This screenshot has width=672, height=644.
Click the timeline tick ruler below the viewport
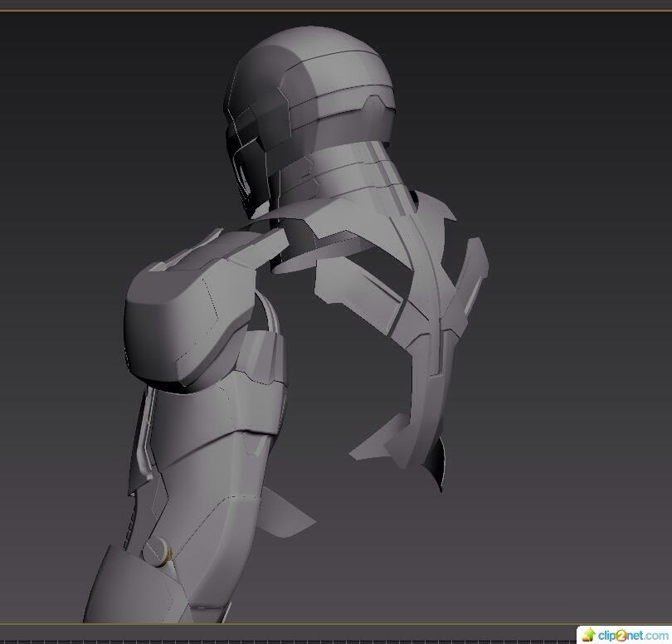tap(287, 642)
